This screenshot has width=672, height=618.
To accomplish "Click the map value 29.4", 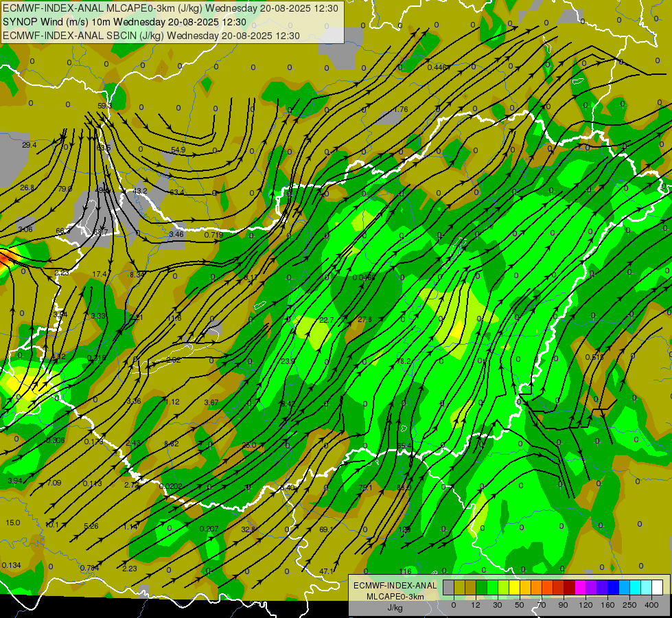I will (x=29, y=145).
